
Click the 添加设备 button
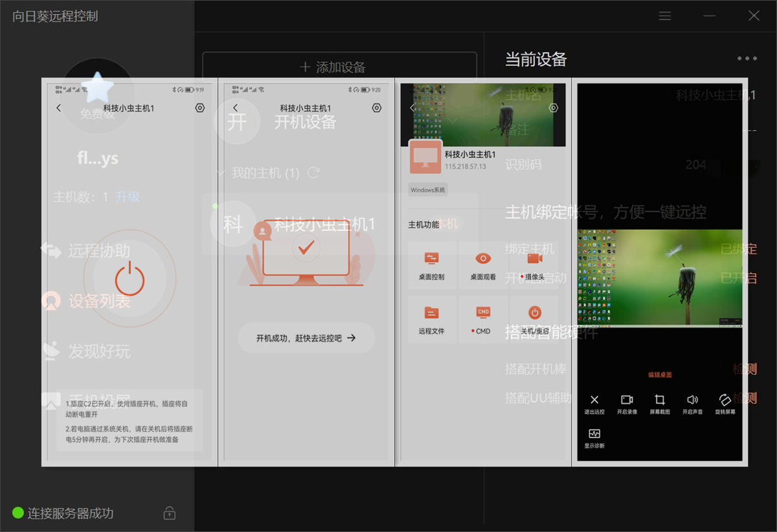pos(339,67)
